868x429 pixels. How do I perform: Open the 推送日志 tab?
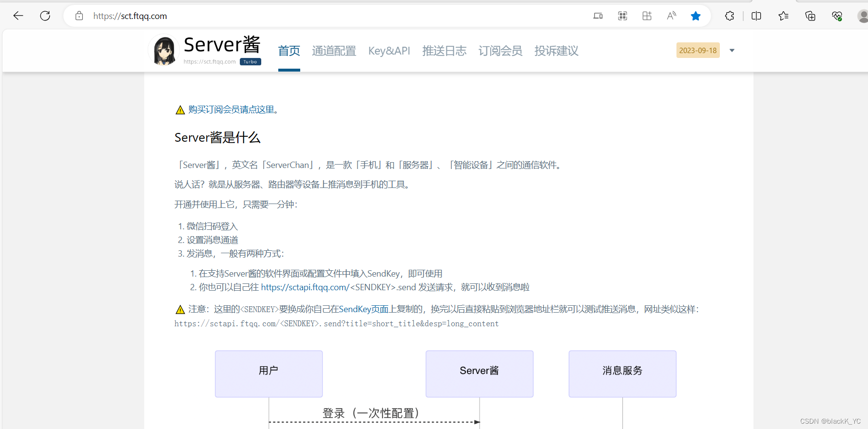[444, 51]
